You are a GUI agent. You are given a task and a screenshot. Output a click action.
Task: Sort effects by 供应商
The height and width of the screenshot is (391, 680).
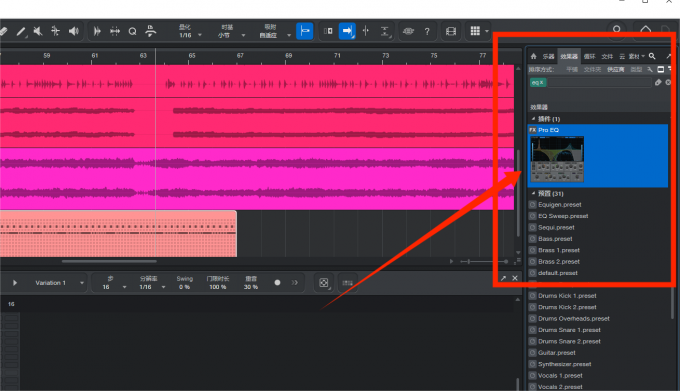point(615,69)
